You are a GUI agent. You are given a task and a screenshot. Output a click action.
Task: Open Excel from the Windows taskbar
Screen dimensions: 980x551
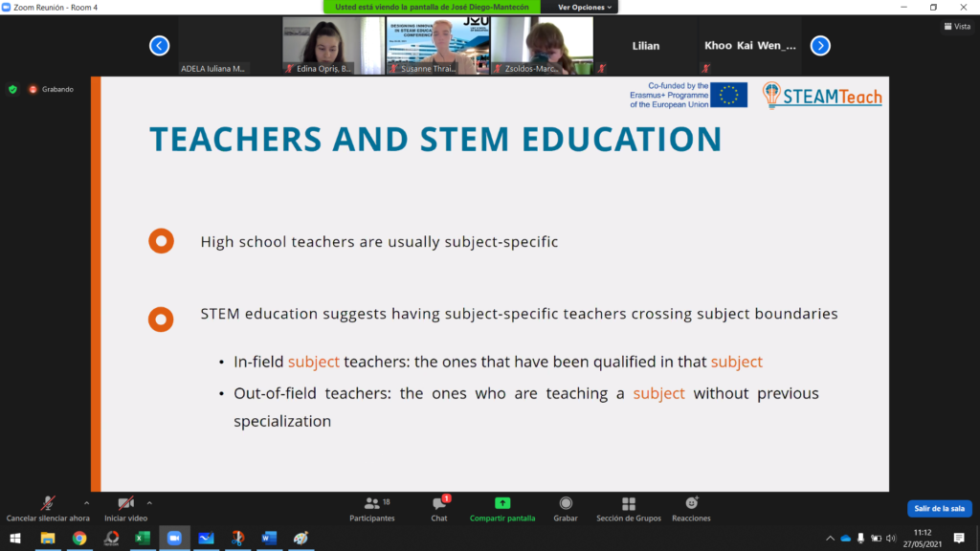click(142, 539)
